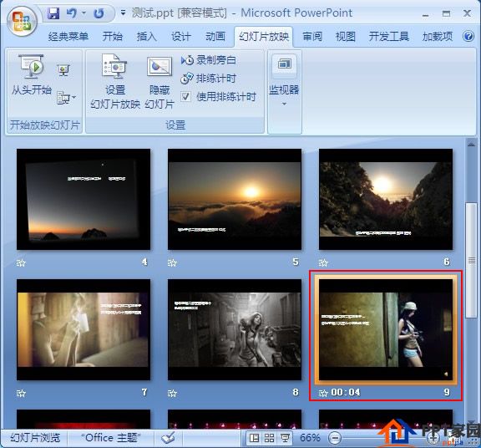Click 排练计时 rehearse timings
The height and width of the screenshot is (448, 481).
coord(209,79)
